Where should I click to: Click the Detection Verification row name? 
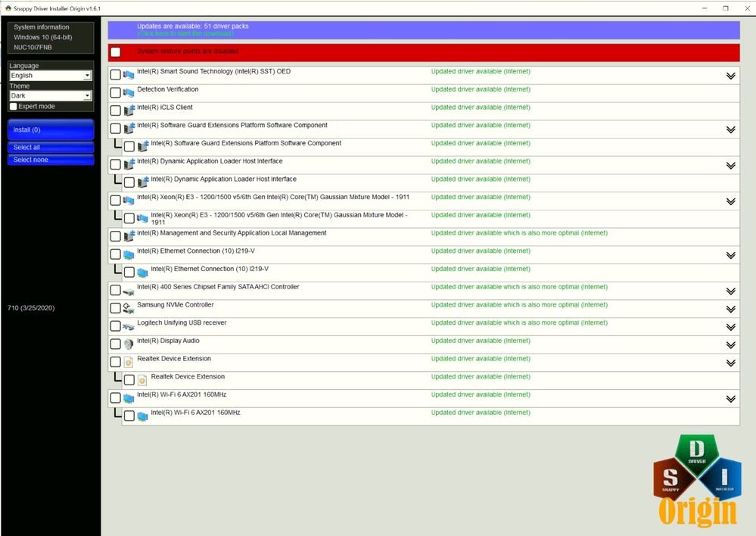coord(168,89)
